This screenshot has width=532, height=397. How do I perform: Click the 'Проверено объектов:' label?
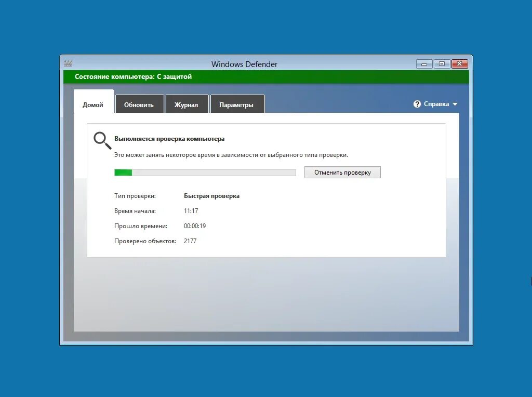click(x=145, y=241)
